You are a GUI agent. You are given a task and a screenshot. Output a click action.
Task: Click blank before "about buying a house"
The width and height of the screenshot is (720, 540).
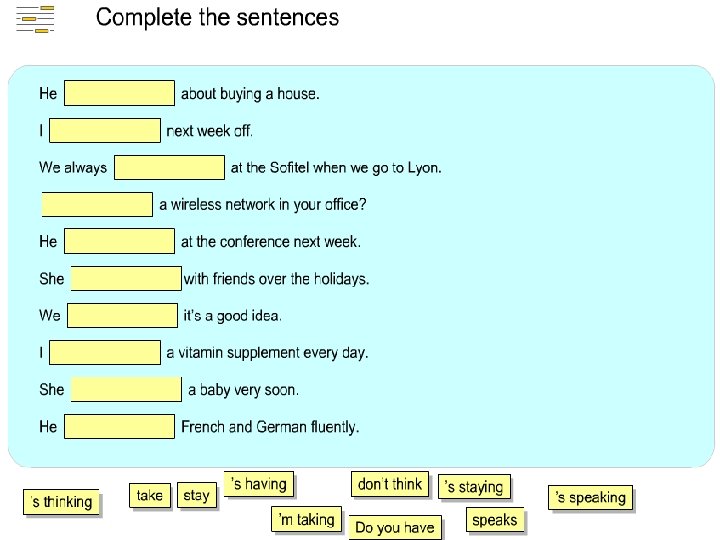pos(119,94)
